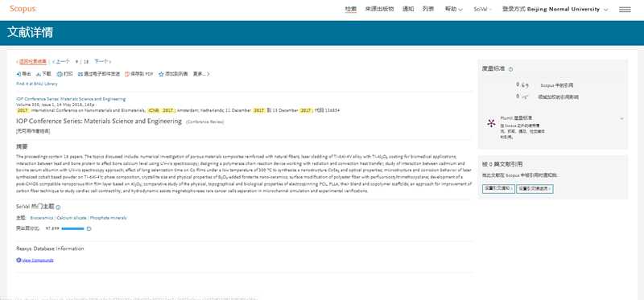Viewport: 644px width, 300px height.
Task: Click the download (下载) icon
Action: [38, 74]
